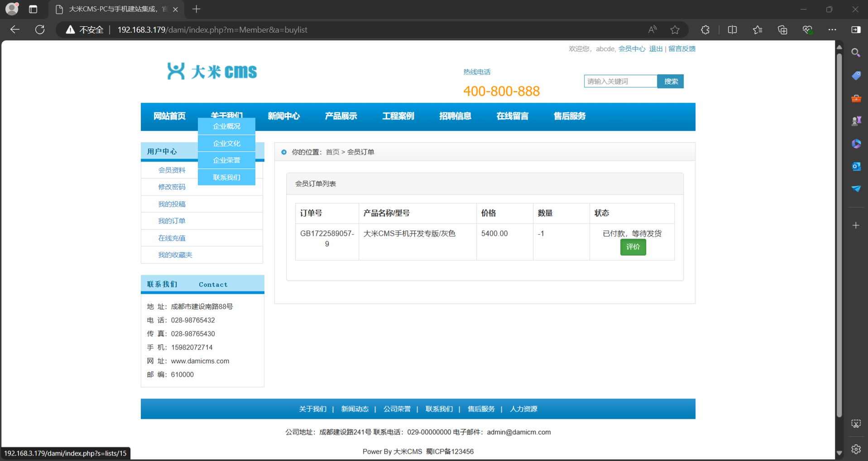Open 工程案例 navigation item
This screenshot has width=868, height=461.
pos(398,116)
